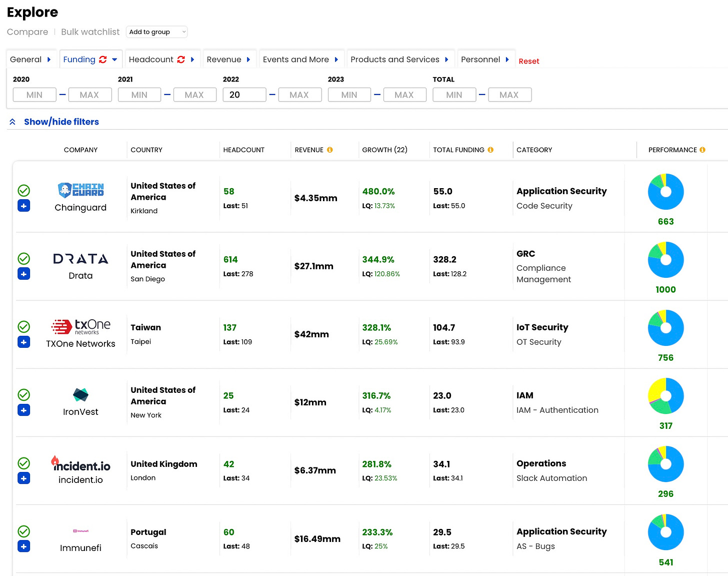Viewport: 728px width, 576px height.
Task: Sort by the HEADCOUNT column header
Action: pos(243,150)
